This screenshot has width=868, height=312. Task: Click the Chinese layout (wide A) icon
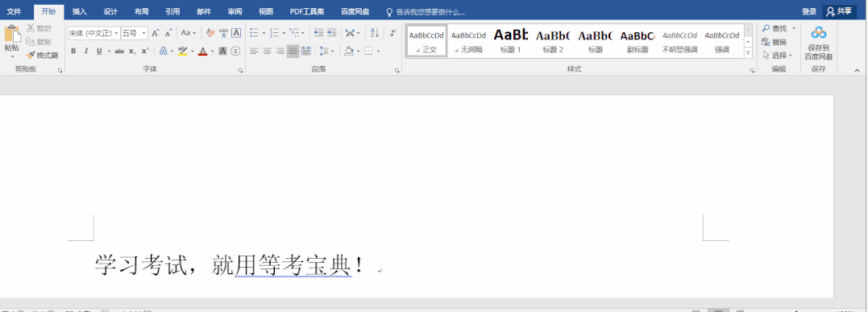point(349,33)
